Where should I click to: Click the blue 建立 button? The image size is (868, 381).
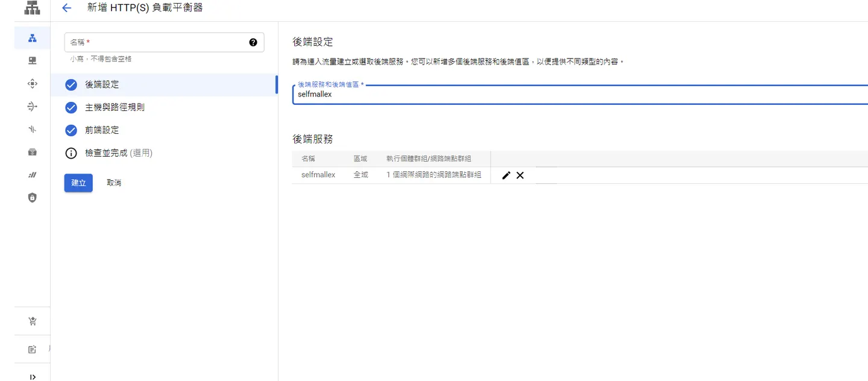tap(78, 183)
